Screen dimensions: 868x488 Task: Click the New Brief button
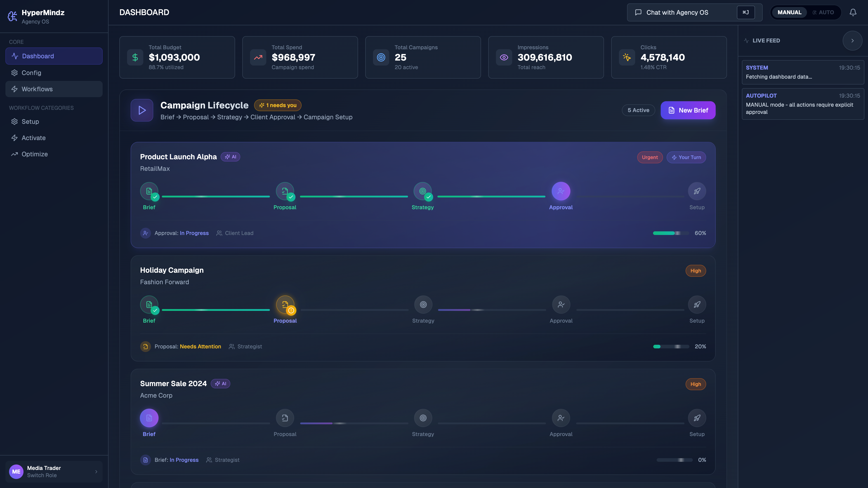tap(688, 110)
